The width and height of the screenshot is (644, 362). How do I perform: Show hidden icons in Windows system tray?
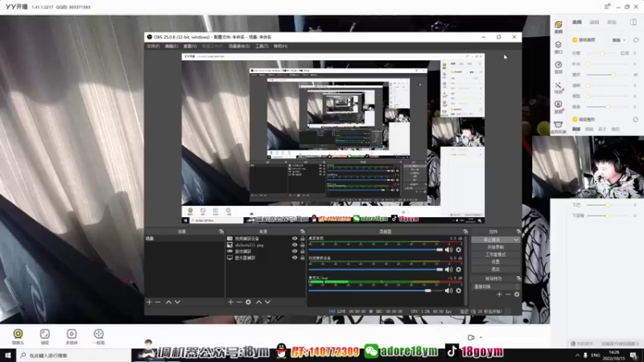[577, 355]
